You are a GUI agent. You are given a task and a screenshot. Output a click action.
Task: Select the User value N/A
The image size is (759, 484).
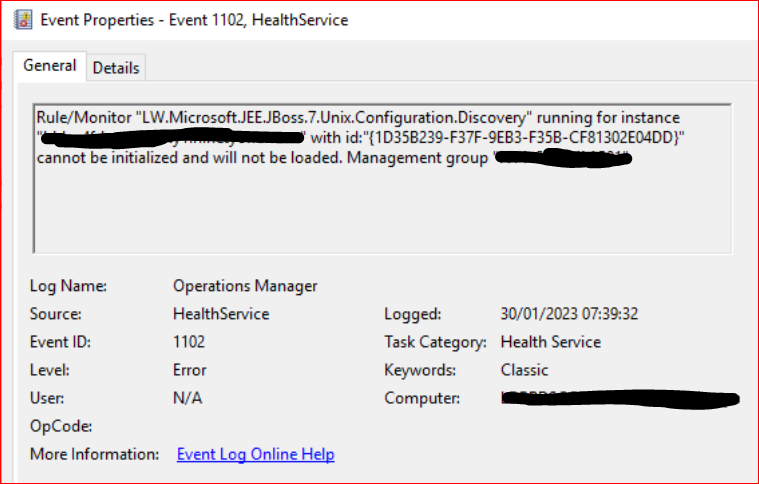point(188,398)
